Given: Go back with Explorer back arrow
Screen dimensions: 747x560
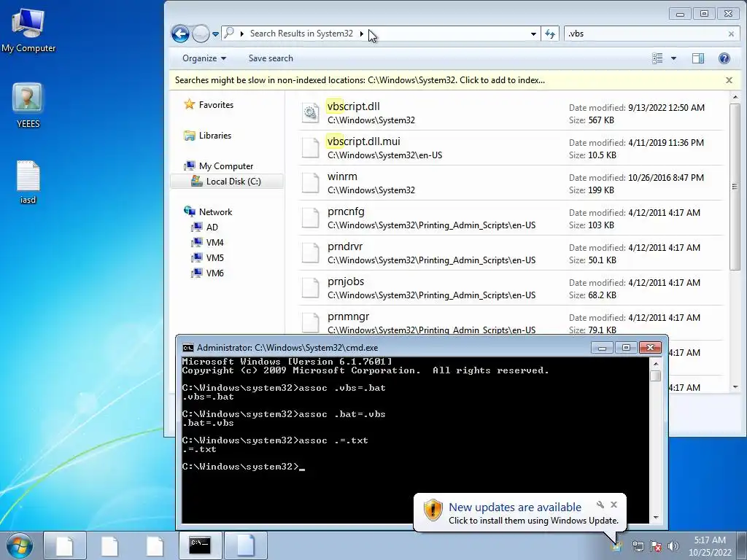Looking at the screenshot, I should tap(181, 34).
